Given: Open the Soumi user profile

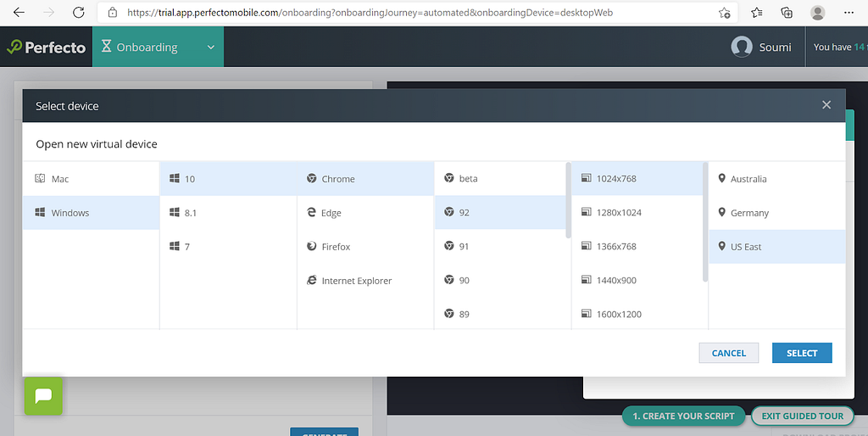Looking at the screenshot, I should [x=761, y=48].
